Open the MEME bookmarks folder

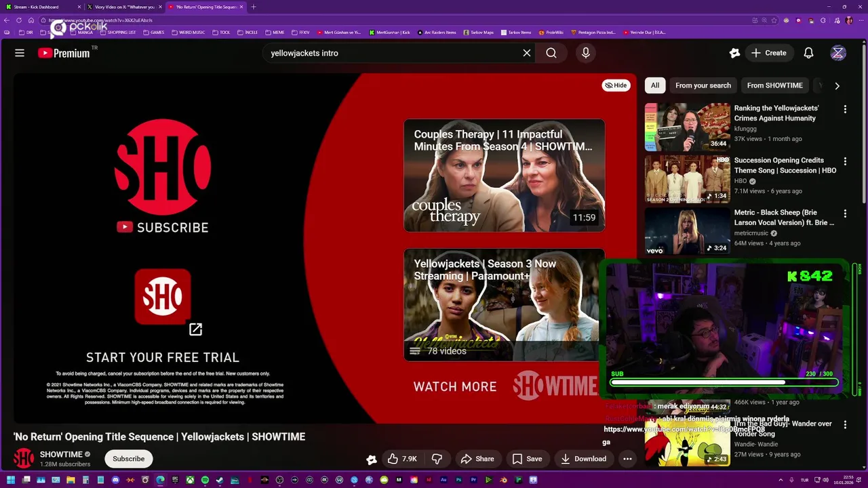[275, 33]
